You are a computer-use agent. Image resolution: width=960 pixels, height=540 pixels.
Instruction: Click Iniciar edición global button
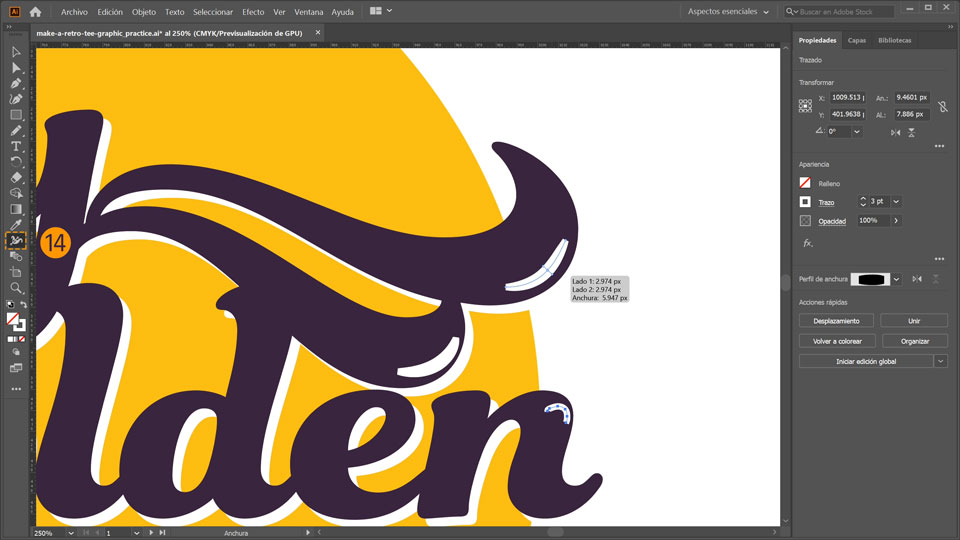click(866, 361)
